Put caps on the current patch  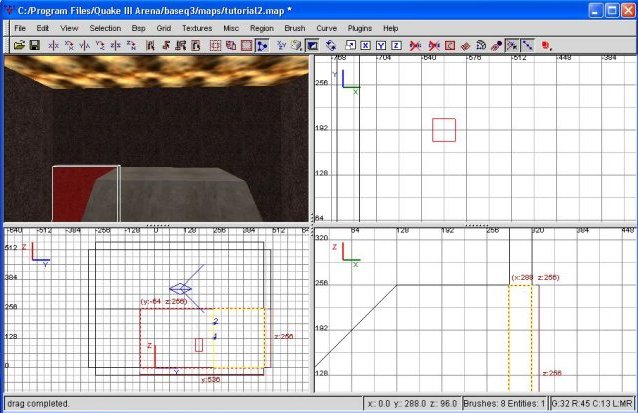[x=496, y=46]
